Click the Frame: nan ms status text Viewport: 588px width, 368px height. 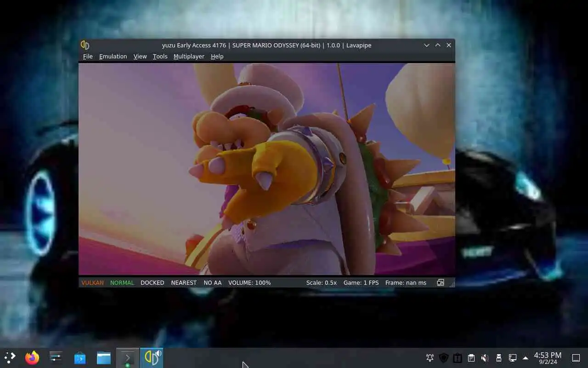(x=406, y=282)
